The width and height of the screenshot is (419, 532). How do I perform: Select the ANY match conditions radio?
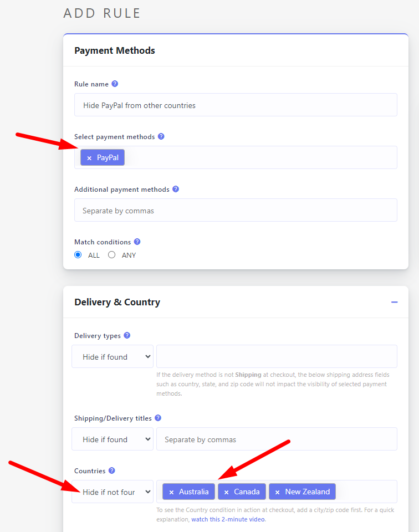click(112, 255)
